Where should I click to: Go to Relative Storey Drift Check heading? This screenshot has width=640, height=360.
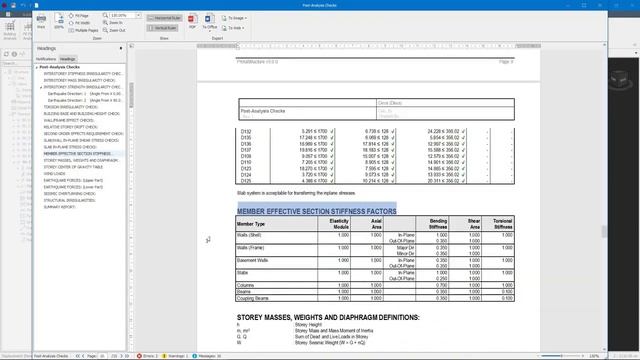click(71, 127)
